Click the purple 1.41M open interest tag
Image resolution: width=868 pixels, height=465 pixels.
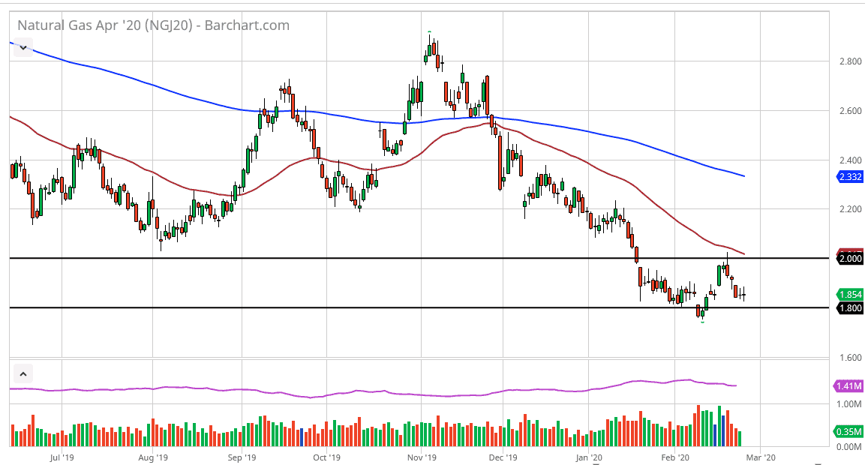click(x=850, y=386)
